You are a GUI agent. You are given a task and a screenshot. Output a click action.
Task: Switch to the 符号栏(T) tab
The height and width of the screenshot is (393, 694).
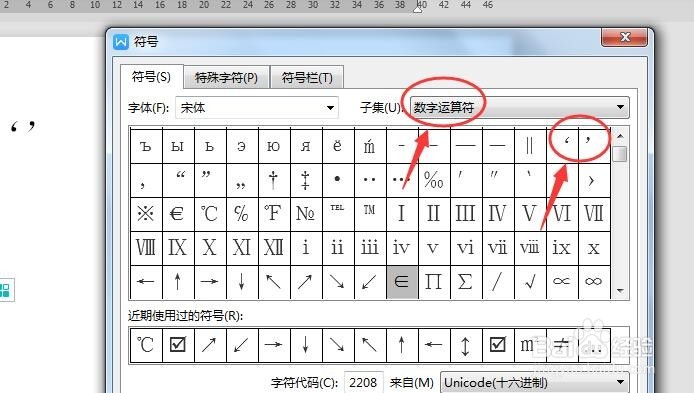tap(307, 78)
